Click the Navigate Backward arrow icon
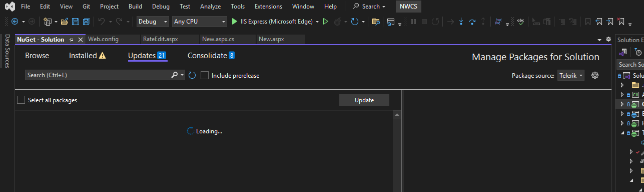 15,22
